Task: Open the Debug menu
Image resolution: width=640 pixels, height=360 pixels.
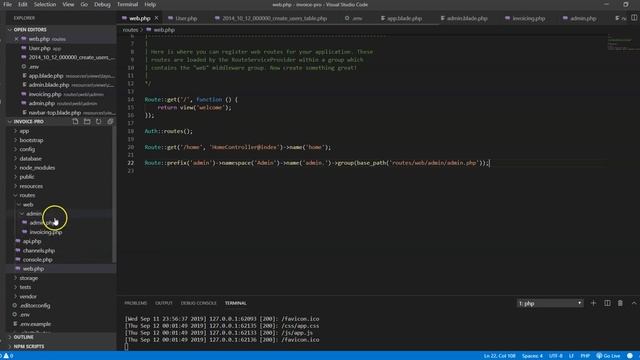Action: click(x=102, y=4)
